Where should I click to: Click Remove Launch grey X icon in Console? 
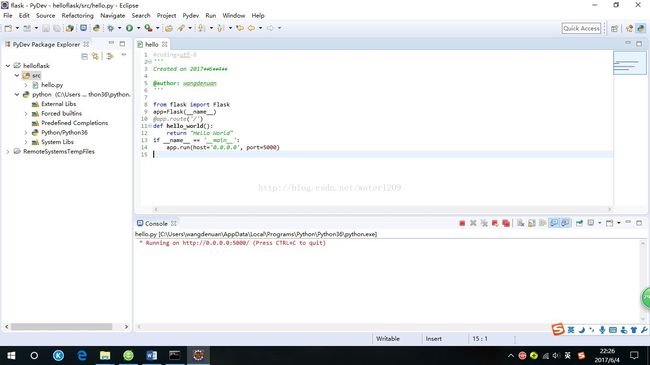coord(473,223)
